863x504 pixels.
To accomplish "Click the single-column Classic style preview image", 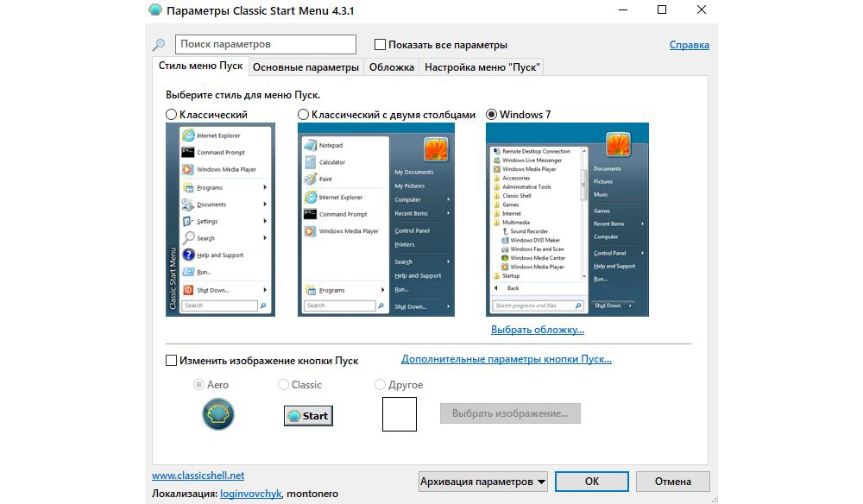I will click(x=220, y=219).
